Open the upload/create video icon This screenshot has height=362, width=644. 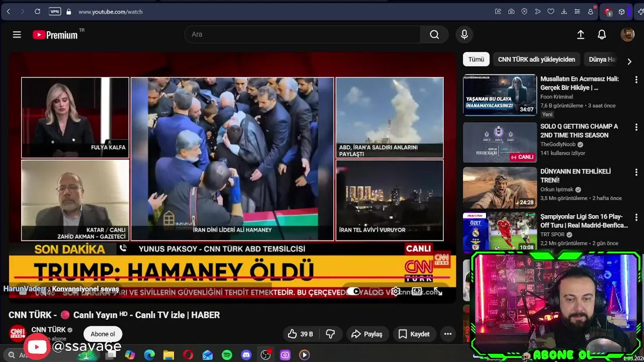click(581, 34)
